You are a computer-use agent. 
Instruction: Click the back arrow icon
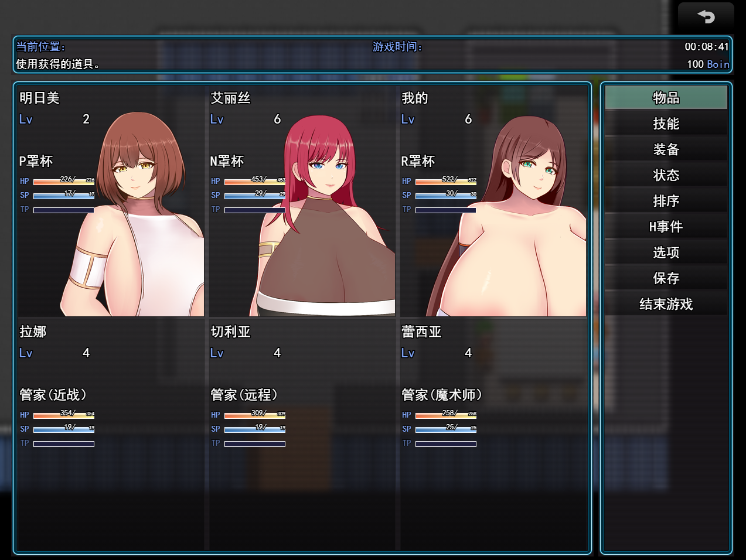pyautogui.click(x=706, y=16)
